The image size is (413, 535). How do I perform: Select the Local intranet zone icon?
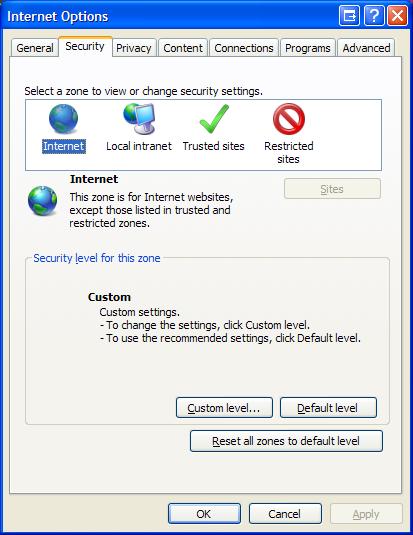(x=139, y=119)
